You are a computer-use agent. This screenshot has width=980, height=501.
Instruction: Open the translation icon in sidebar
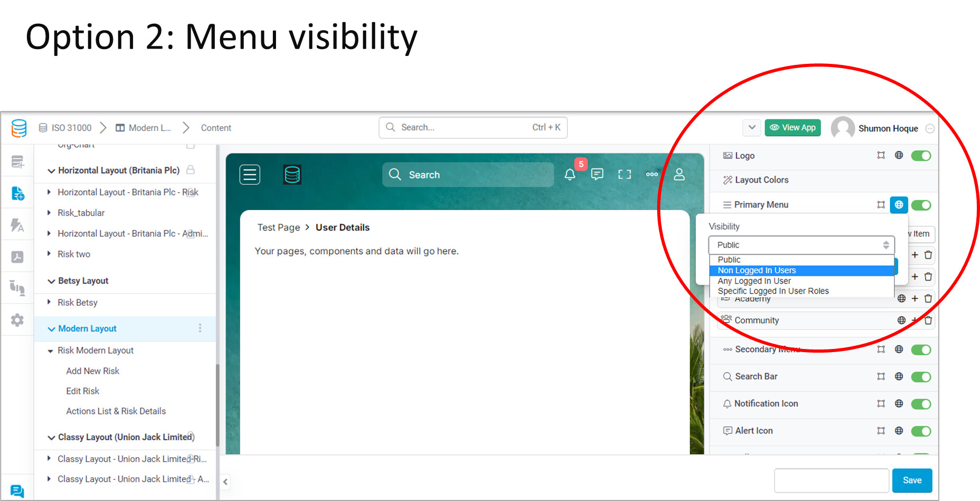click(17, 225)
